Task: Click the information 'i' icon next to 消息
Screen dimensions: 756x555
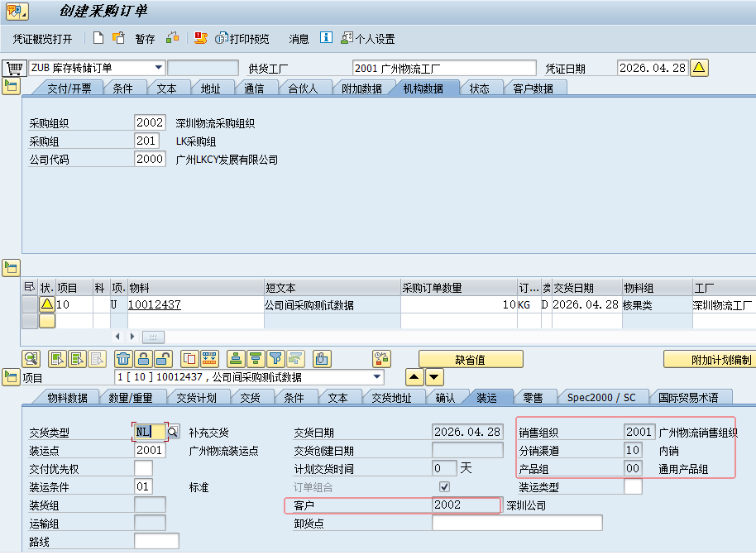Action: click(x=326, y=38)
